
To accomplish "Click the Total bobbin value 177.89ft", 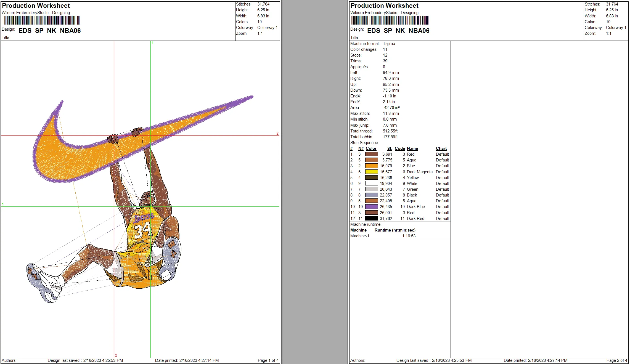I will click(x=390, y=137).
